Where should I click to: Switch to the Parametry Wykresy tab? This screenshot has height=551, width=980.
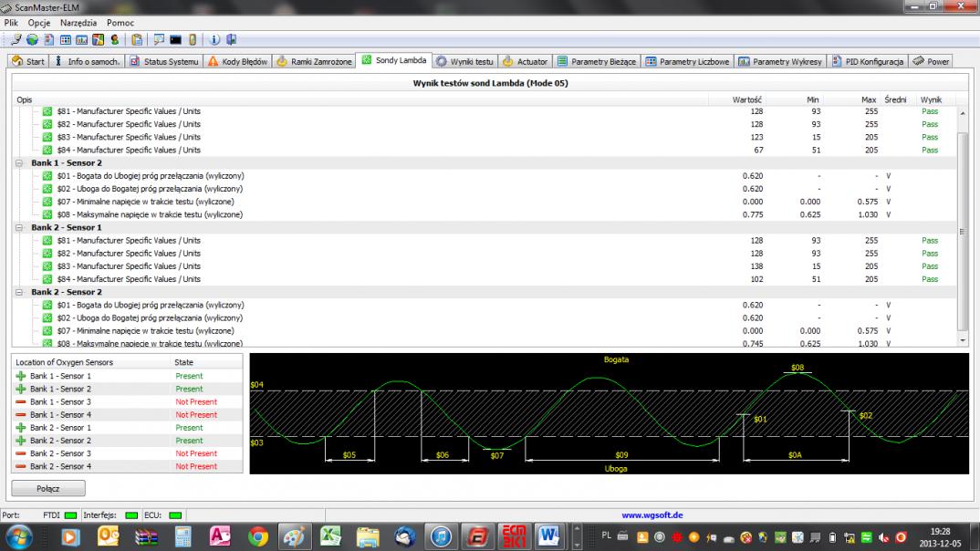(780, 61)
